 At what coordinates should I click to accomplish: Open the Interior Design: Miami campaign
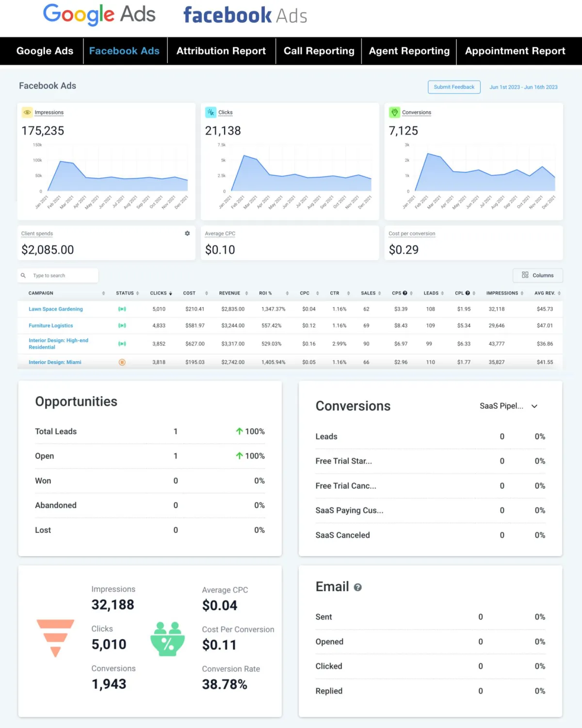(x=55, y=362)
